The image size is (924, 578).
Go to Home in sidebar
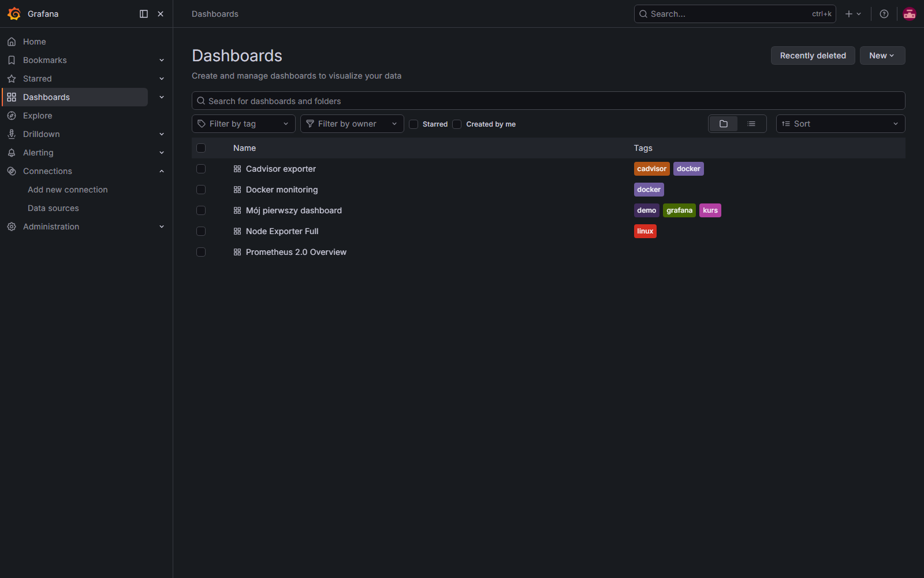tap(35, 42)
